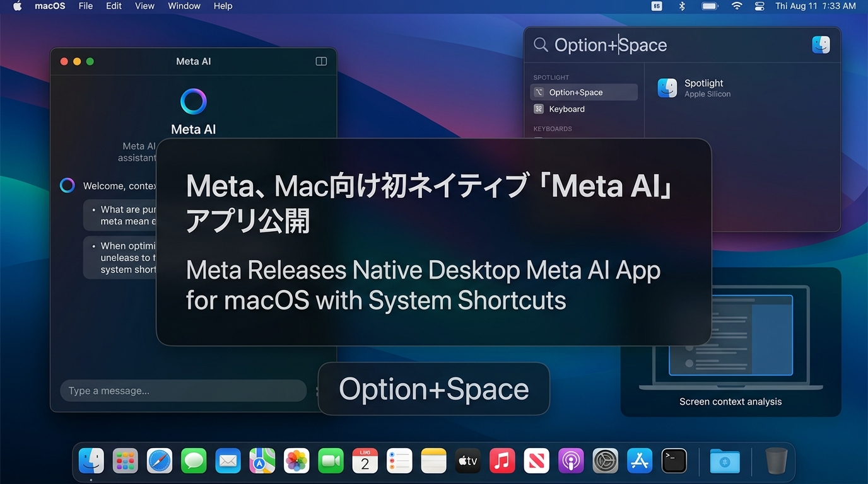Click the Meta Releases Native Desktop headline
This screenshot has width=868, height=484.
tap(423, 285)
